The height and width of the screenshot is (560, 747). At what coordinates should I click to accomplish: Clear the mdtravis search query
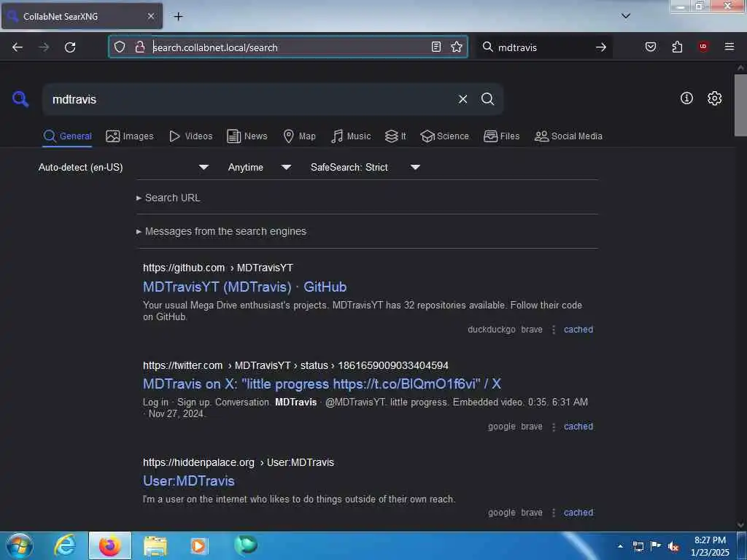pos(462,99)
